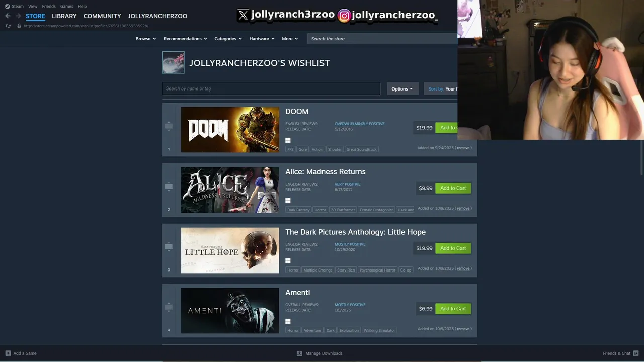Open the JOLLYRANCHERZOO profile tab
This screenshot has height=362, width=644.
click(x=157, y=16)
